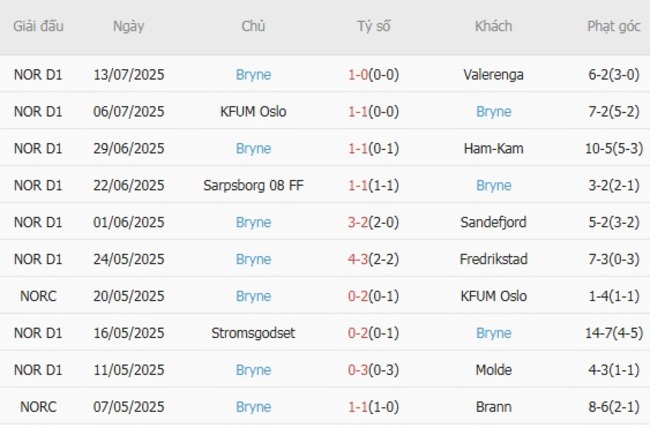Image resolution: width=650 pixels, height=428 pixels.
Task: Select Stromsgodset in the home column
Action: pos(253,333)
